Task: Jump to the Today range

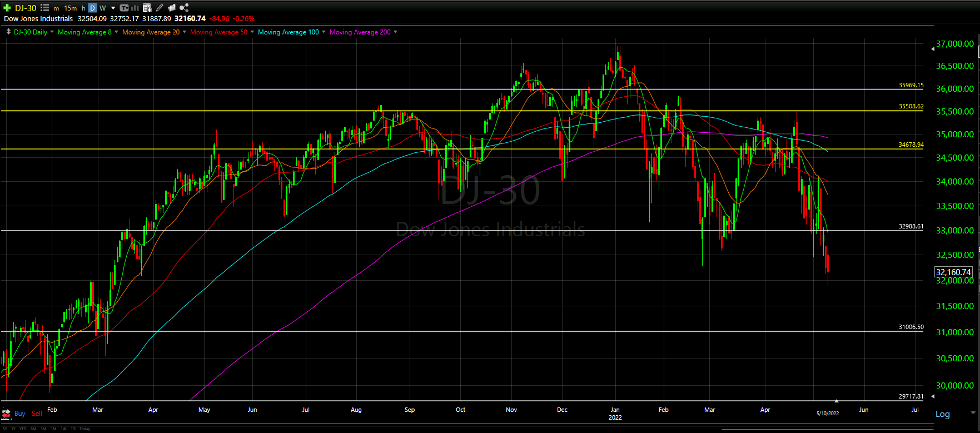Action: pyautogui.click(x=85, y=429)
